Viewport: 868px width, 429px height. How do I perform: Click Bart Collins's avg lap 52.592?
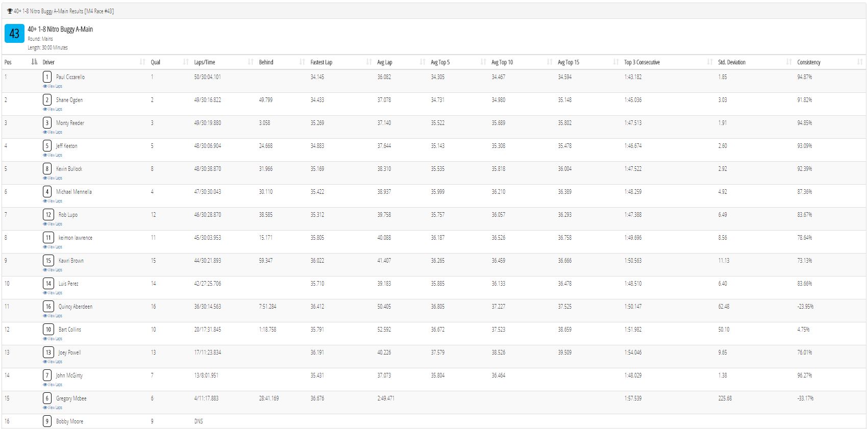[384, 330]
